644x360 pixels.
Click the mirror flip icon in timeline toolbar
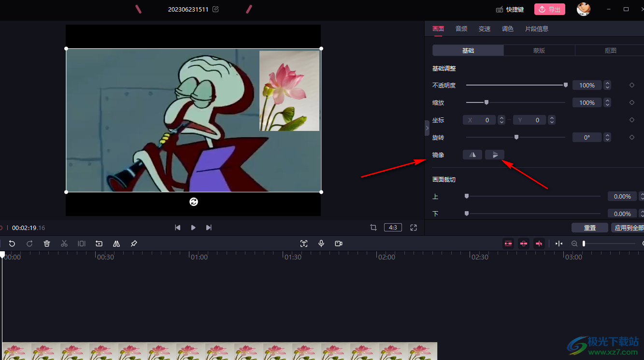[116, 244]
